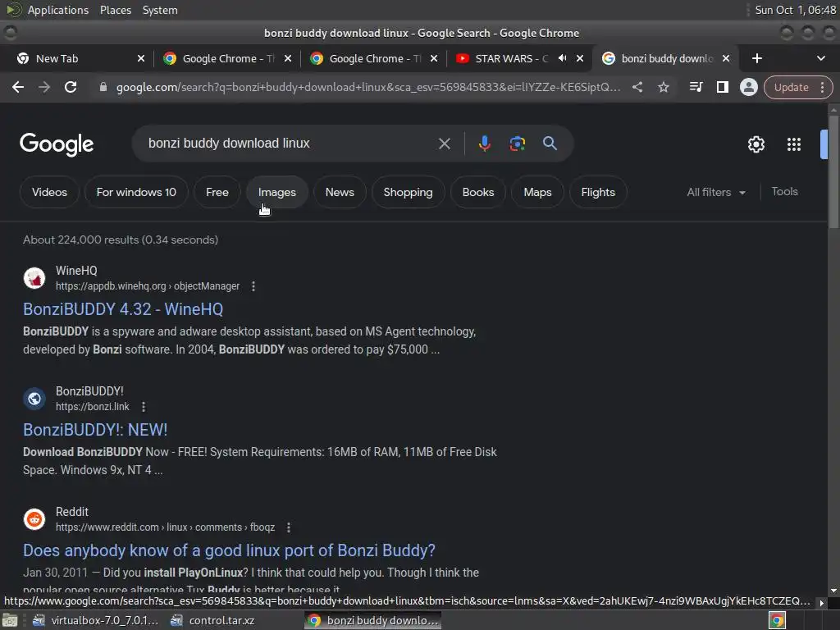This screenshot has height=630, width=840.
Task: Click the scrollbar down arrow
Action: pos(833,591)
